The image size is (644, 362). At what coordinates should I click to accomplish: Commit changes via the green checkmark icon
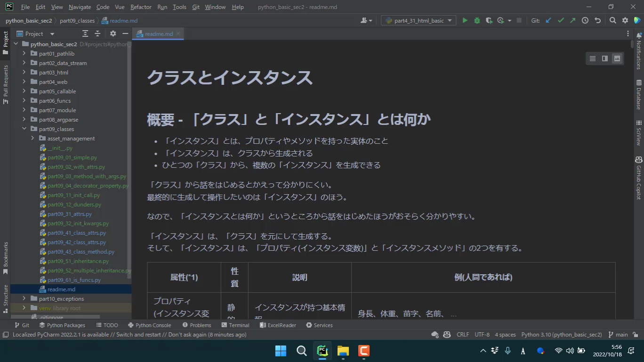click(561, 20)
